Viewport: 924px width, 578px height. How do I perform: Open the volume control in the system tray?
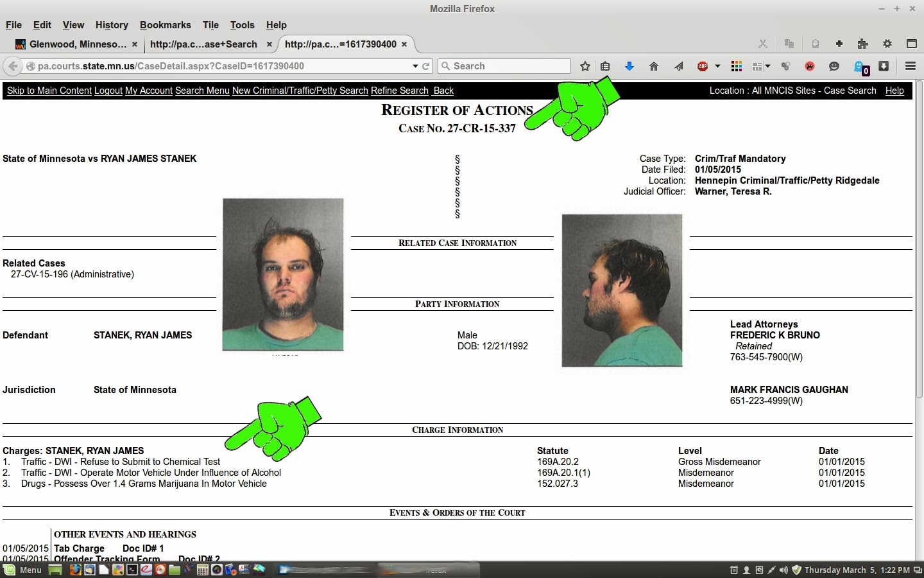pyautogui.click(x=783, y=570)
